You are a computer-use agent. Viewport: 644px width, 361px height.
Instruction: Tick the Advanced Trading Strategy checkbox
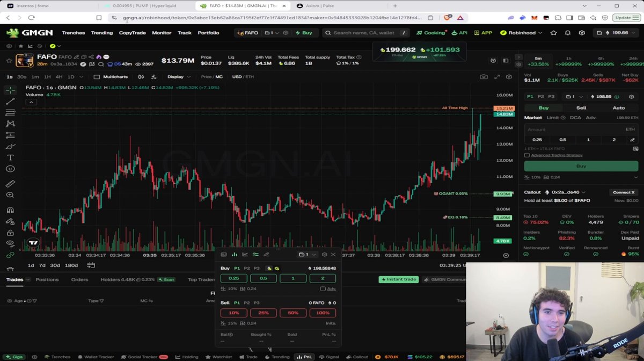point(527,155)
